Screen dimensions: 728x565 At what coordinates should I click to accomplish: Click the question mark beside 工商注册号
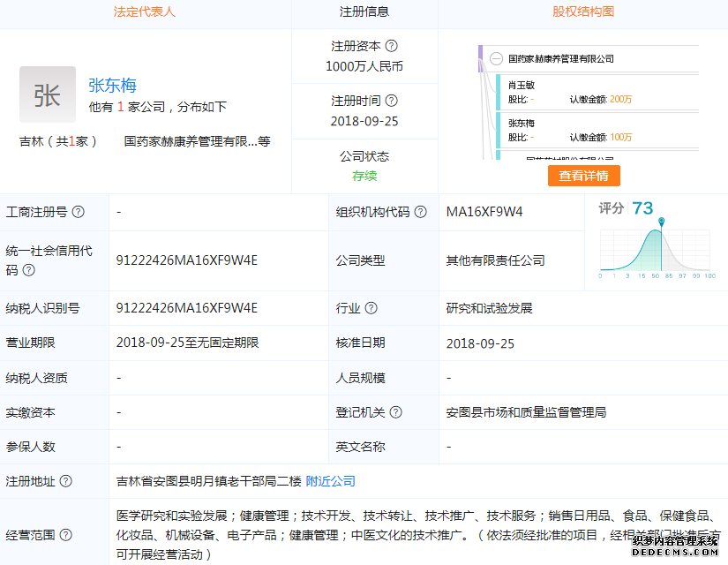79,212
